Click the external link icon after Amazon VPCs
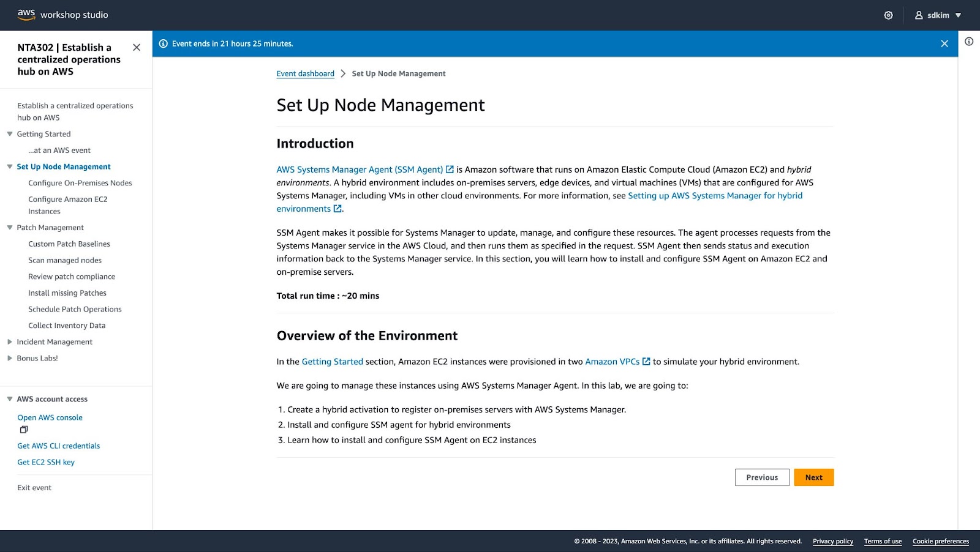980x552 pixels. click(646, 361)
